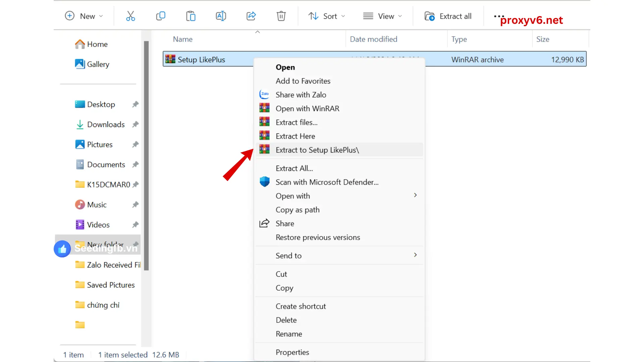The height and width of the screenshot is (362, 644).
Task: Open with WinRAR application icon
Action: click(x=265, y=108)
